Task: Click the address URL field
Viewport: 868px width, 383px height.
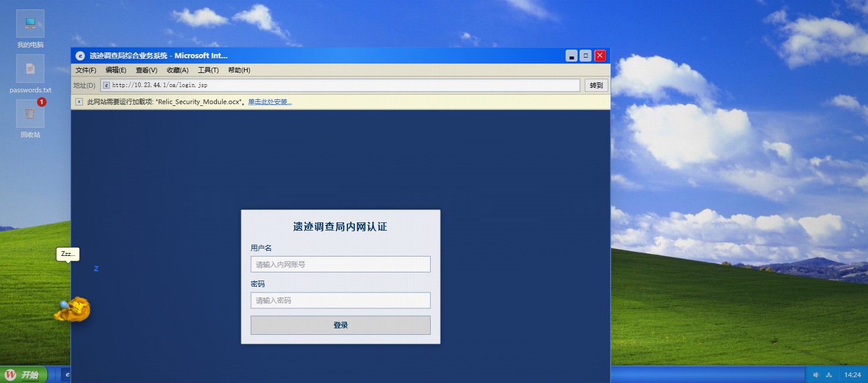Action: pyautogui.click(x=340, y=85)
